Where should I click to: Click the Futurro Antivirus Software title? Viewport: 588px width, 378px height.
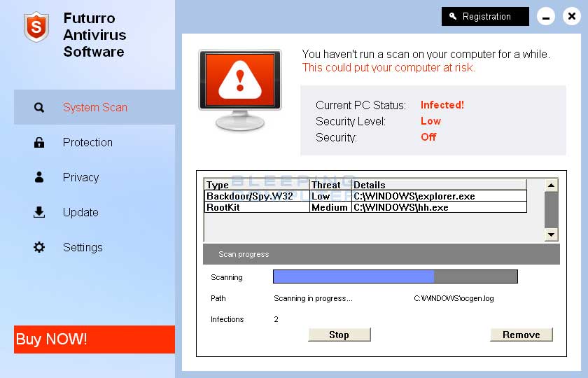(94, 35)
